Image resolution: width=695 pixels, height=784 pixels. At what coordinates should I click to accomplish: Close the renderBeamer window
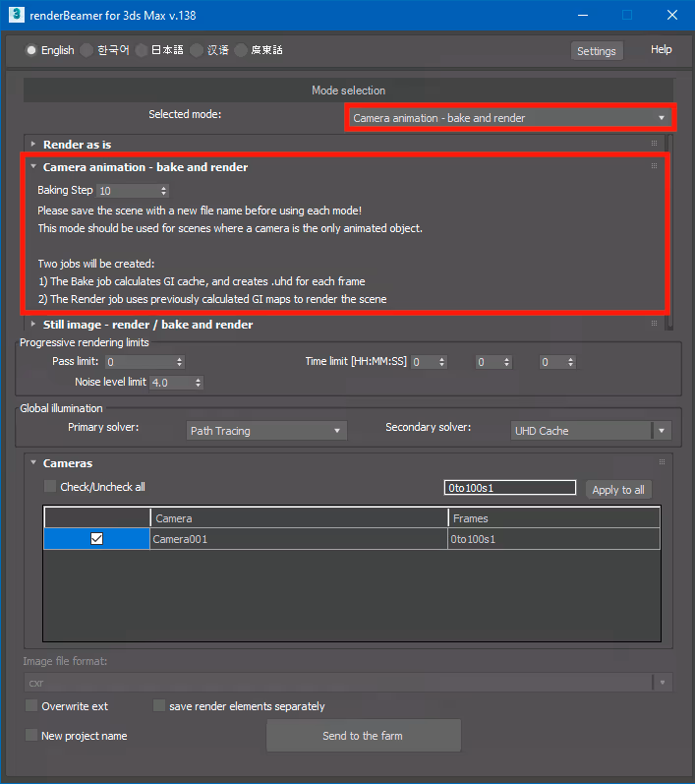click(x=672, y=15)
